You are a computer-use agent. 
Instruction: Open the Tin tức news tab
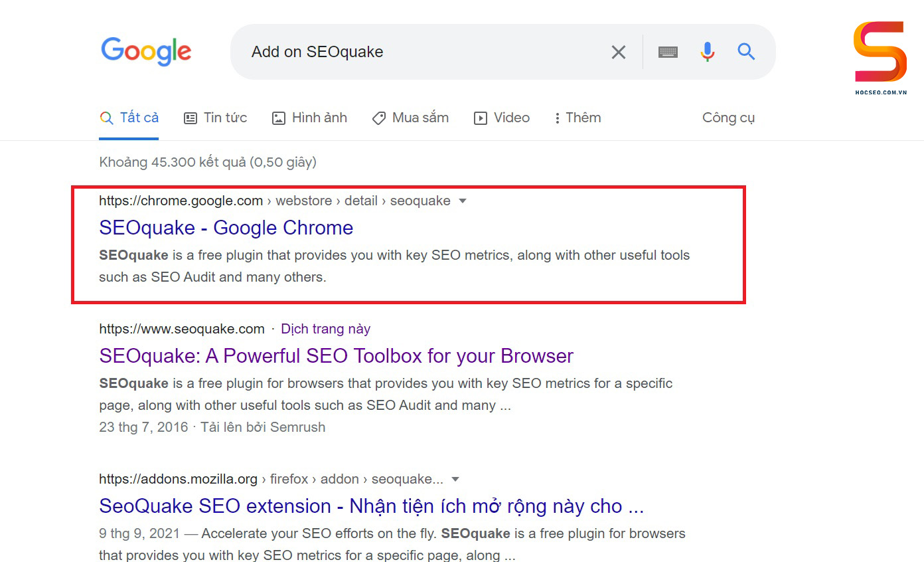pos(215,118)
